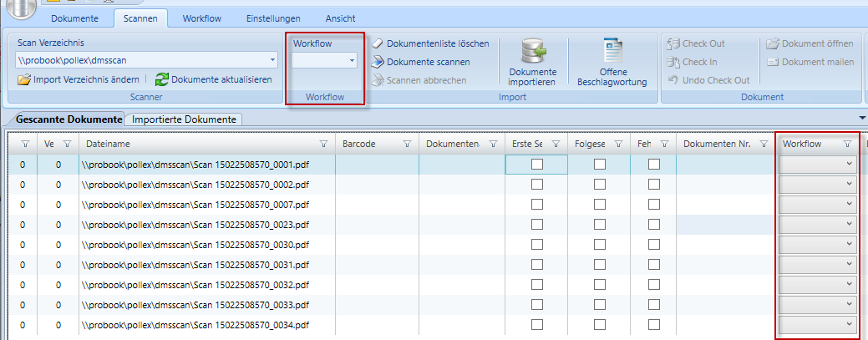Select the Scan 15022508570_0034.pdf file row
The image size is (868, 340).
196,325
